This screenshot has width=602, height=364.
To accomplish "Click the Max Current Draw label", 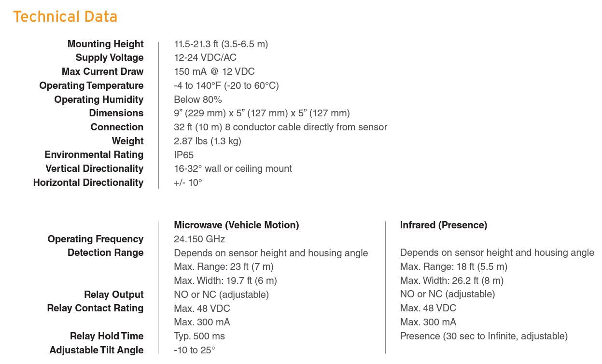I will [102, 71].
